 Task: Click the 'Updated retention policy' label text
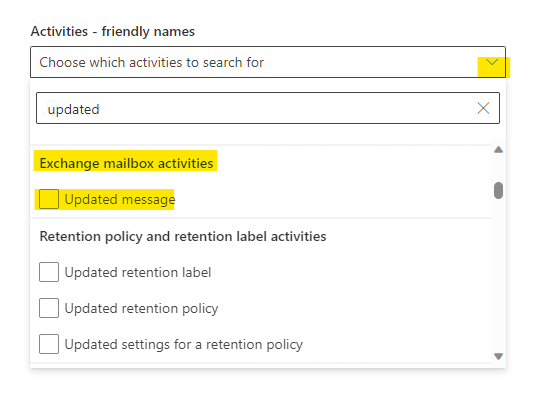141,308
